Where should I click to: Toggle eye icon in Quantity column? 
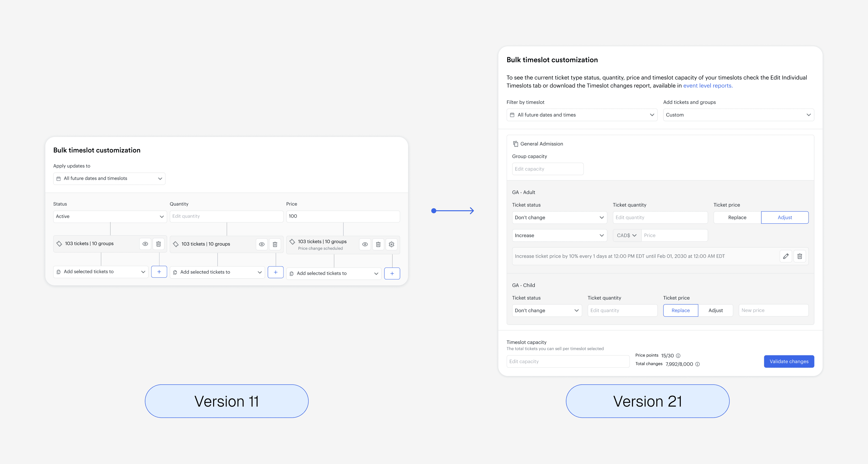(262, 245)
